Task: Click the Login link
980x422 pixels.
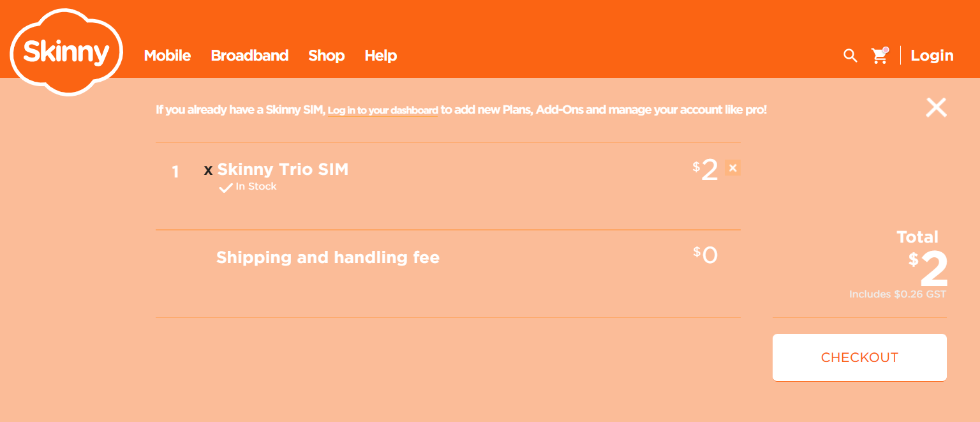Action: [932, 56]
